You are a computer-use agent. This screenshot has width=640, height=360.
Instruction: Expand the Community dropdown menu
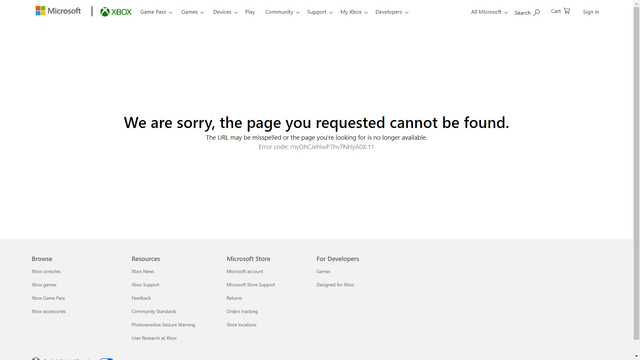click(x=282, y=12)
